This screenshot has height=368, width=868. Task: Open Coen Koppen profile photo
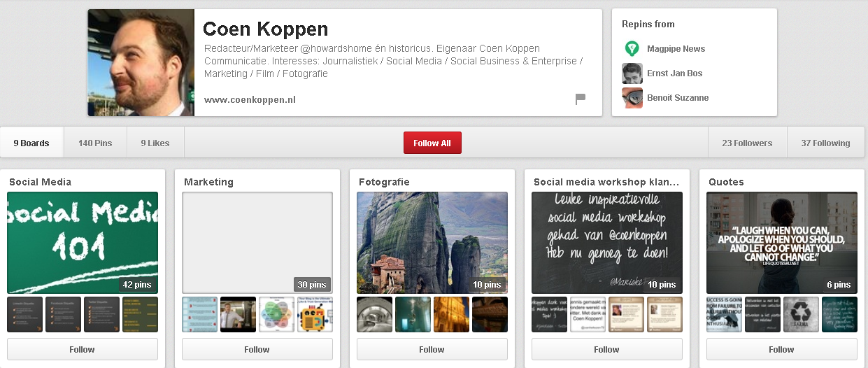(141, 62)
